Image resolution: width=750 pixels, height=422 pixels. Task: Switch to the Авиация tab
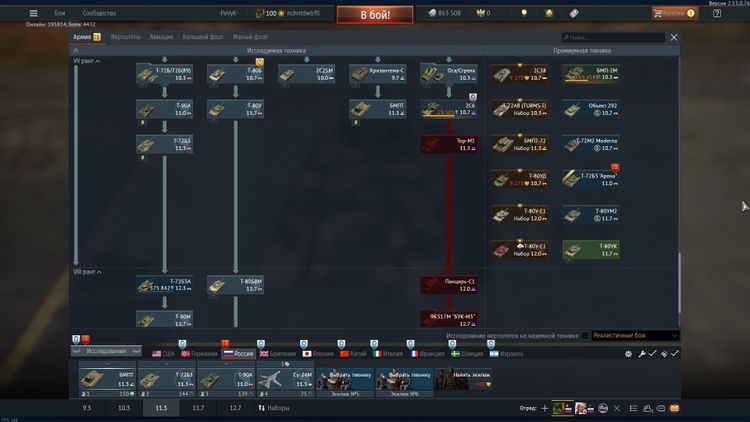[162, 37]
